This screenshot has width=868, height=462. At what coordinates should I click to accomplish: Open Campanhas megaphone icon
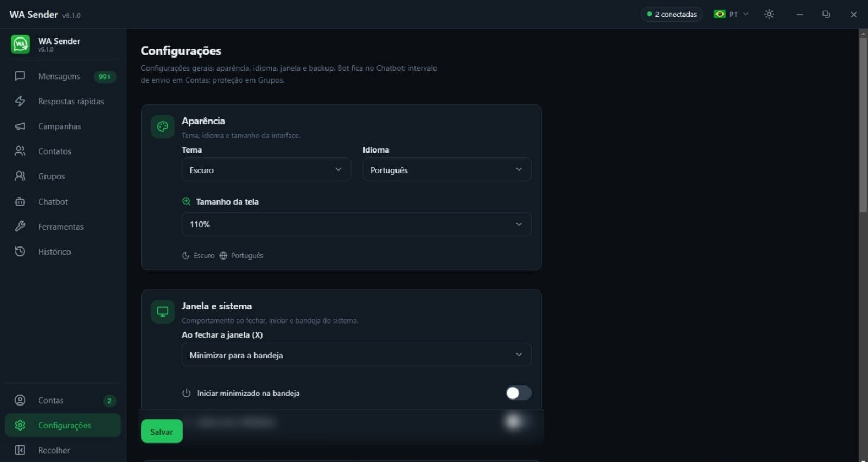20,126
